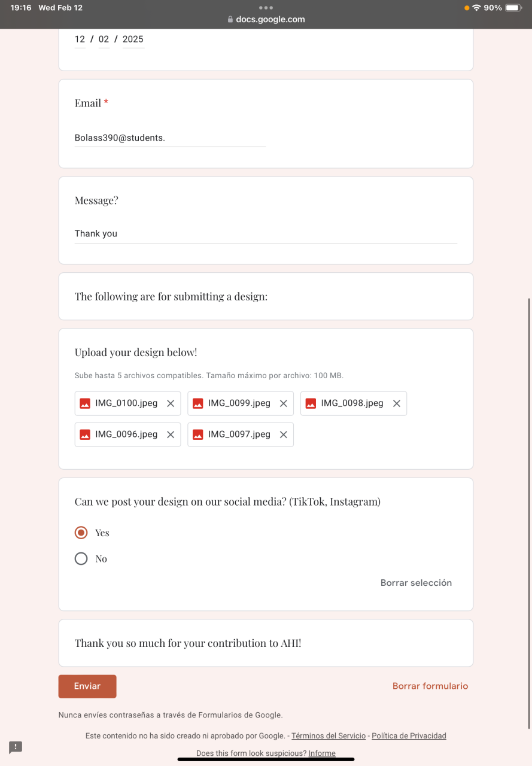
Task: Select the No radio option
Action: (x=81, y=559)
